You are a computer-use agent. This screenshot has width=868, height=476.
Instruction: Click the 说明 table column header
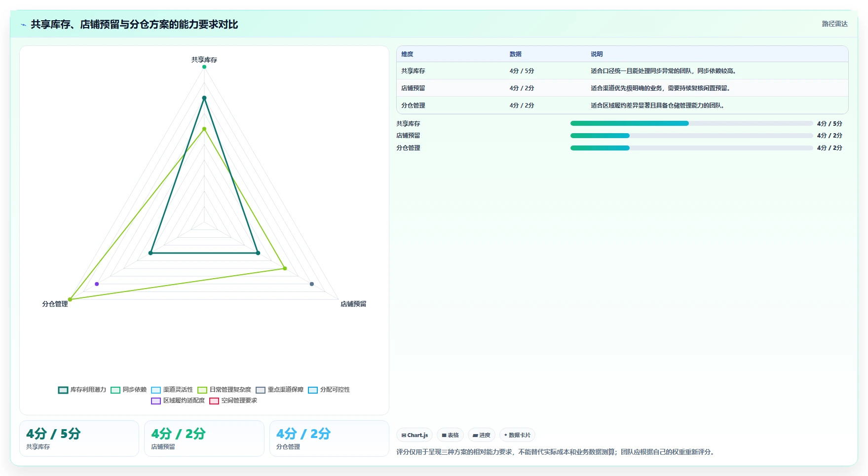[597, 54]
